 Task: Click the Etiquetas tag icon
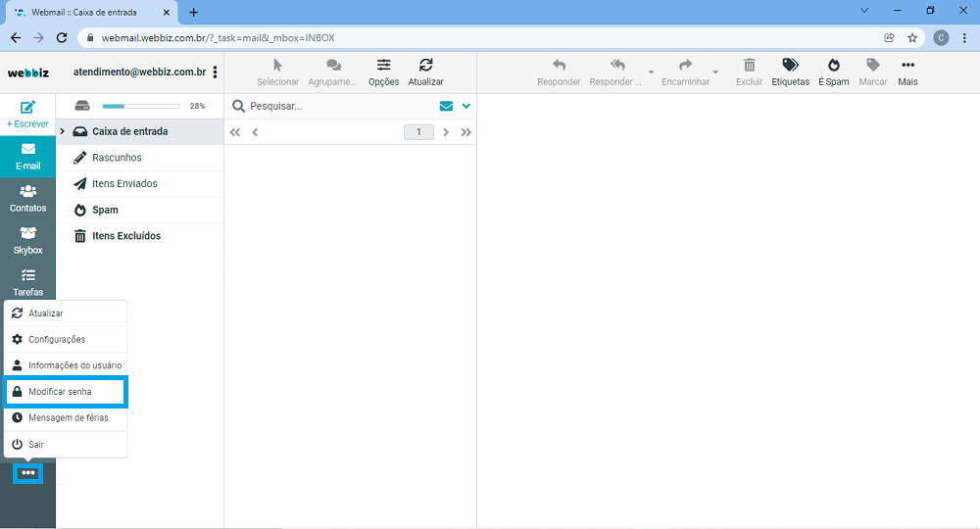[790, 66]
